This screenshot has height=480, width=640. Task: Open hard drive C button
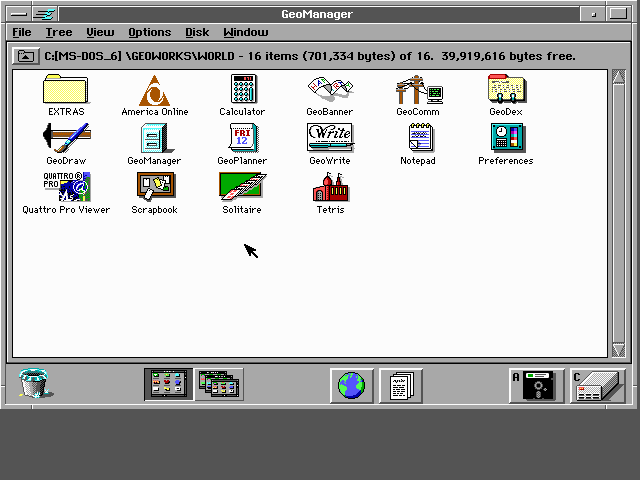(598, 385)
